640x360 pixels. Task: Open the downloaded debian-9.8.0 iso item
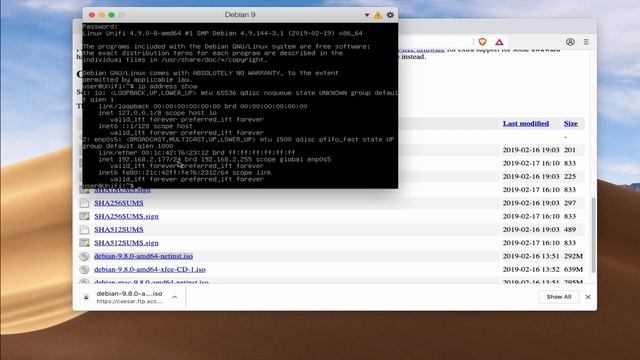(x=129, y=297)
